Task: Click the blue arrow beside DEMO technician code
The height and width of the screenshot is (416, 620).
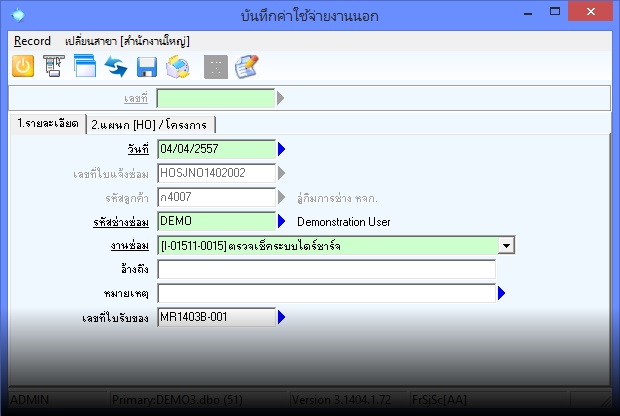Action: pyautogui.click(x=282, y=221)
